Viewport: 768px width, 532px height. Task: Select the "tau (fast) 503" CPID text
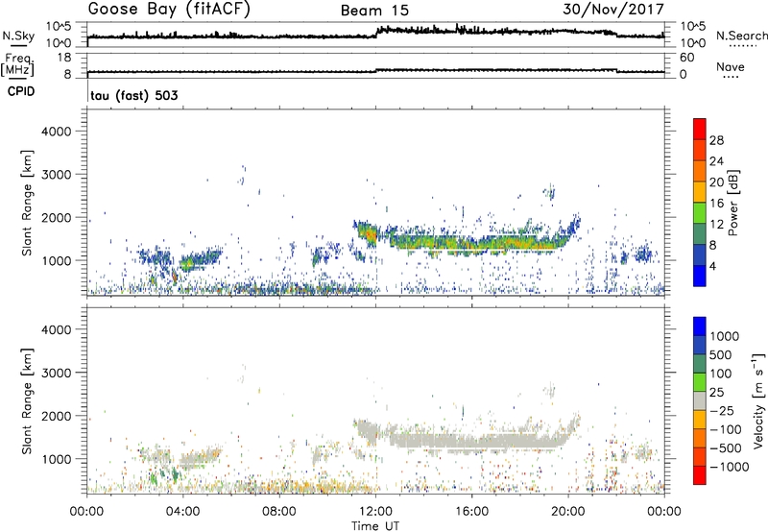click(x=134, y=95)
